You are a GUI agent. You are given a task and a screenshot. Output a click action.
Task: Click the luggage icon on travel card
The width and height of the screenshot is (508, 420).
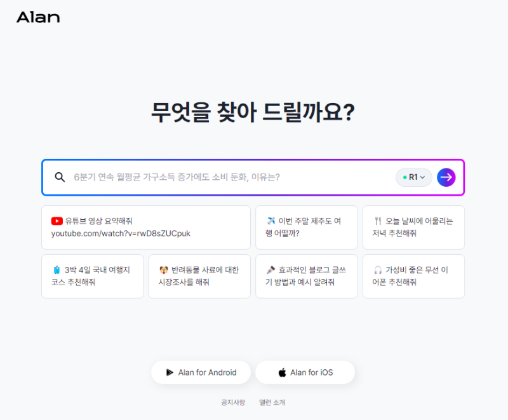click(x=57, y=270)
